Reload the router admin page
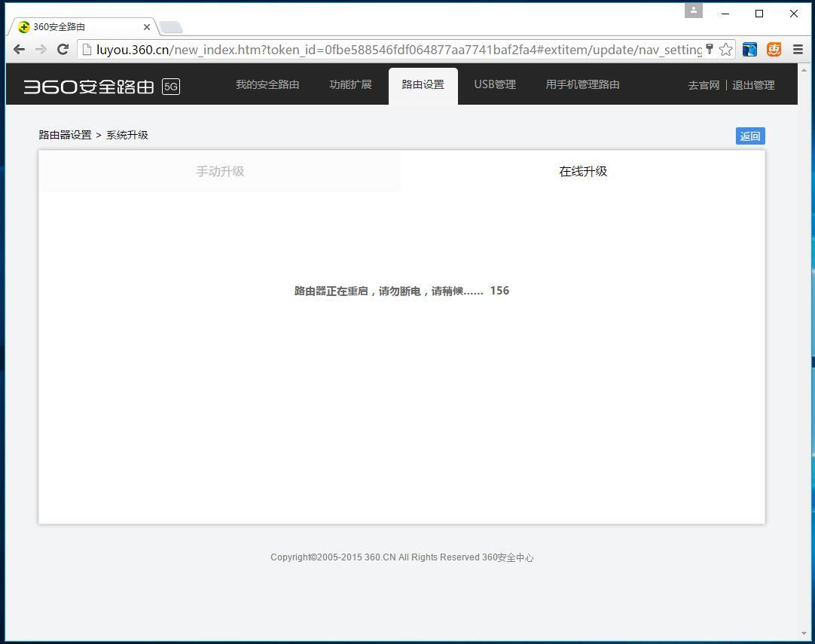Viewport: 815px width, 644px height. click(63, 49)
